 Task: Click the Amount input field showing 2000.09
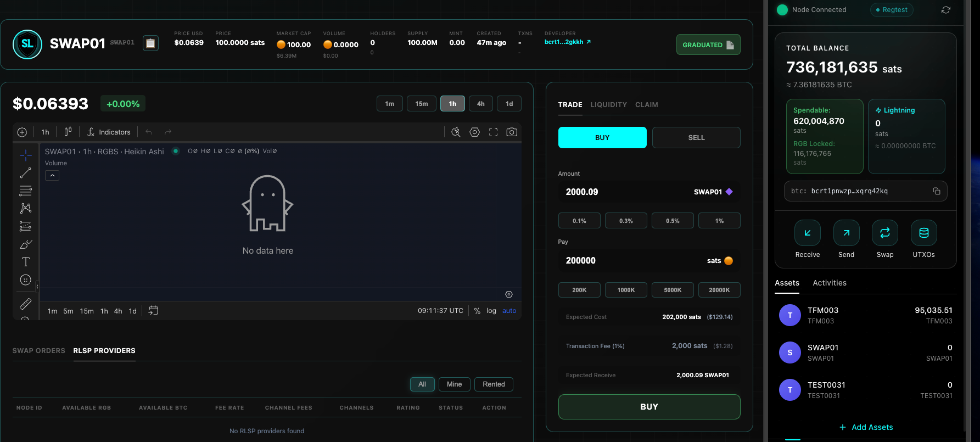(649, 192)
